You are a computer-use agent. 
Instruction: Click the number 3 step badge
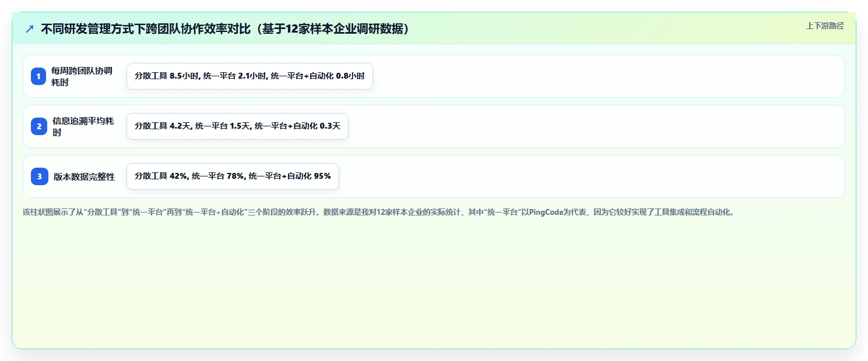pyautogui.click(x=38, y=176)
